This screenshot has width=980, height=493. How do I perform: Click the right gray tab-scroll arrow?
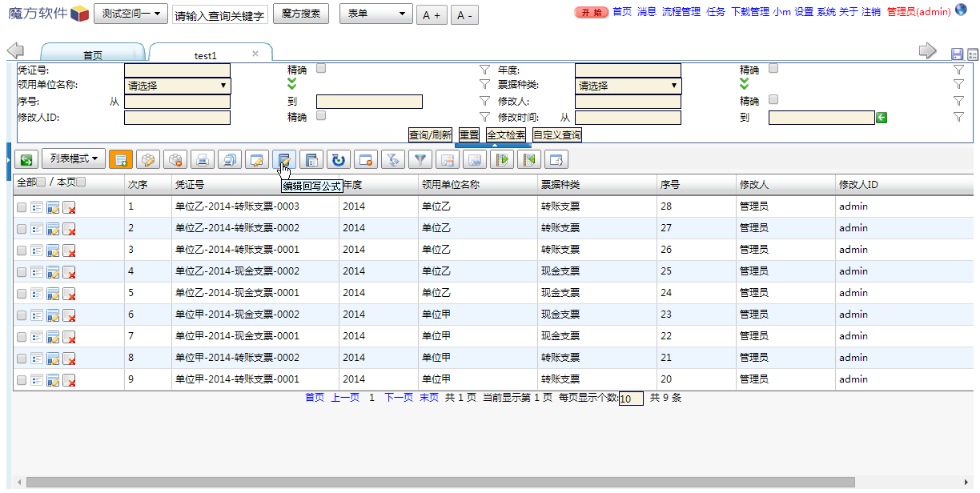(x=928, y=50)
